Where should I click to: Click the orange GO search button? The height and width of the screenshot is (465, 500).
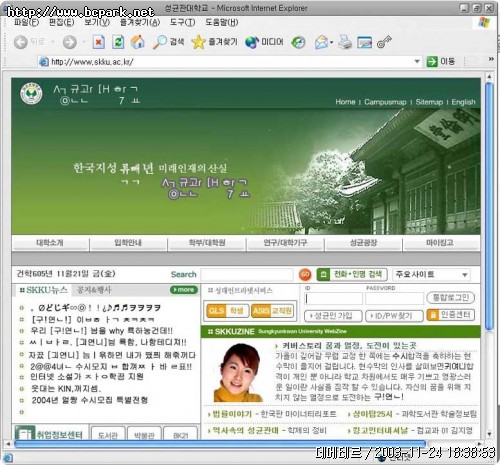click(x=305, y=274)
